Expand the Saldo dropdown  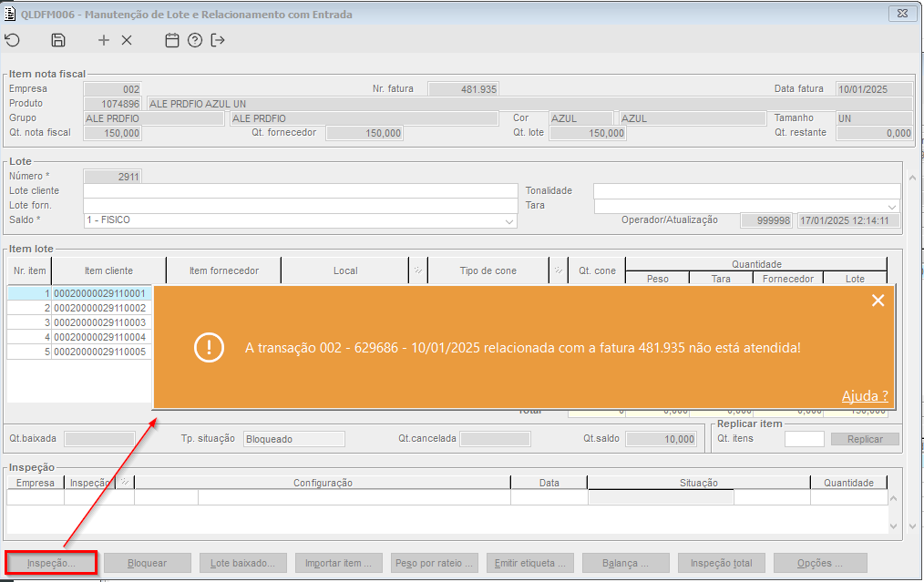tap(509, 221)
